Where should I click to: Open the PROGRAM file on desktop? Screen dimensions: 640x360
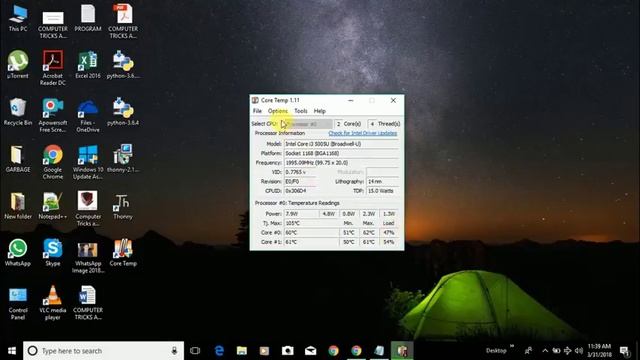[x=88, y=18]
